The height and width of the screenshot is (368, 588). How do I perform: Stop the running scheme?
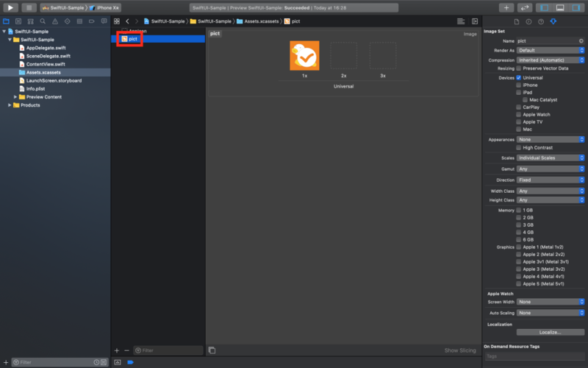(x=29, y=7)
